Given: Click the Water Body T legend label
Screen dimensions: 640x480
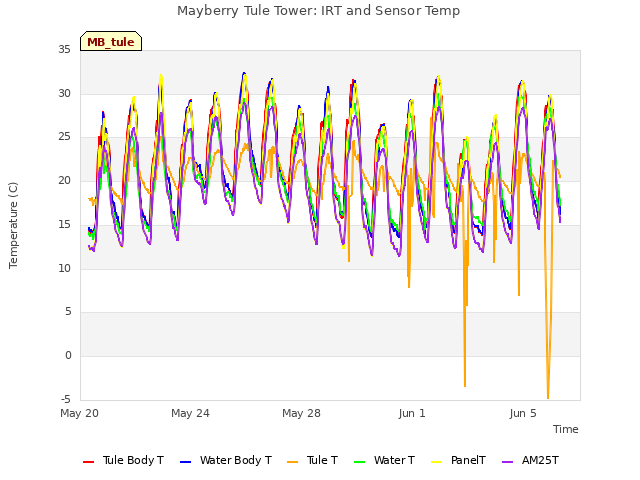Looking at the screenshot, I should coord(236,460).
